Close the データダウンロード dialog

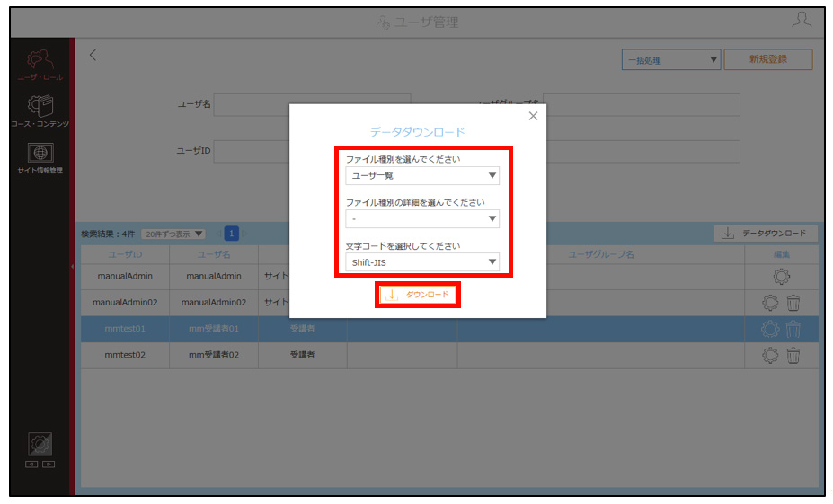(533, 116)
